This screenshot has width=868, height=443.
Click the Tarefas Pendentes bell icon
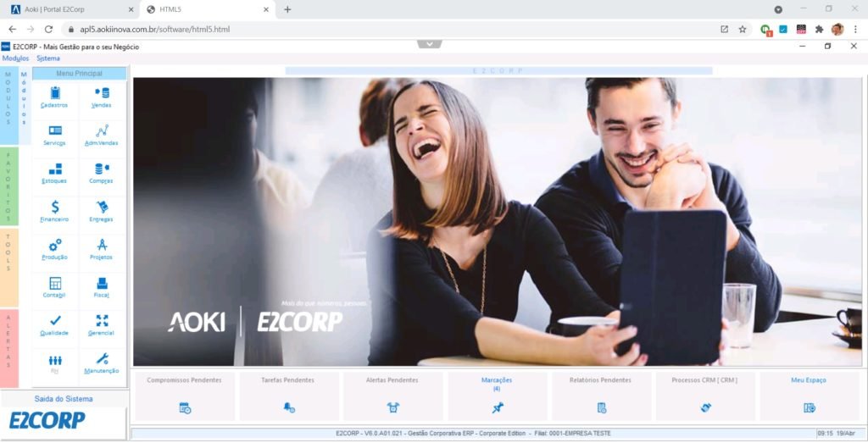(289, 408)
